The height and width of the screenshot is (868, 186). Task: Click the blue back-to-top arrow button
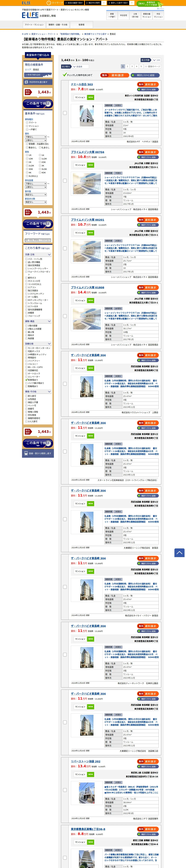point(179,553)
